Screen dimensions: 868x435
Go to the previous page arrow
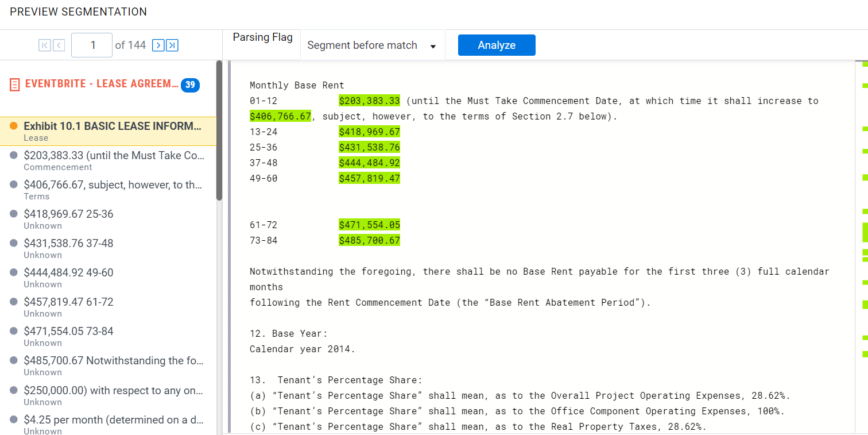coord(59,45)
